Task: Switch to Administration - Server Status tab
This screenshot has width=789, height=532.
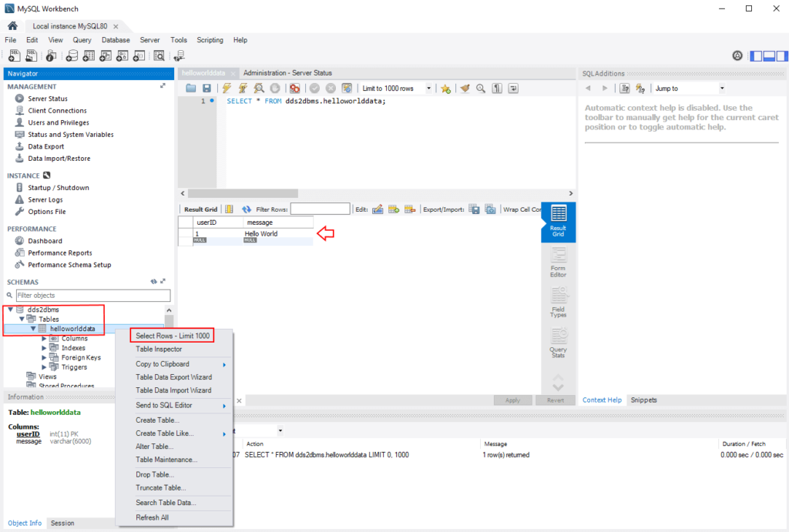Action: tap(287, 73)
